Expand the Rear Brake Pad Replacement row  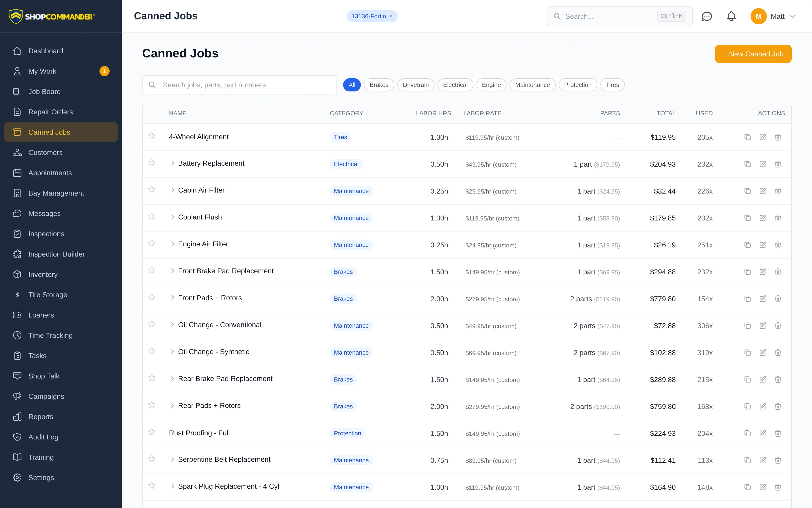coord(172,378)
